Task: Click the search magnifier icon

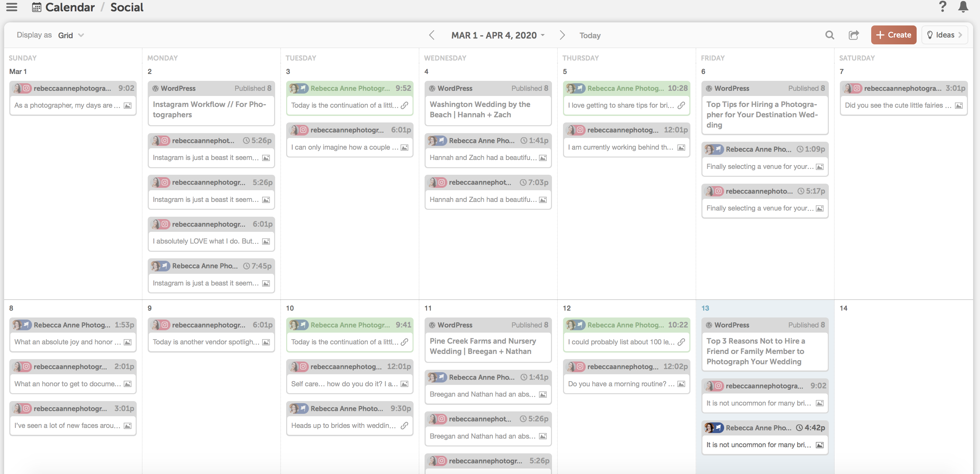Action: pos(829,35)
